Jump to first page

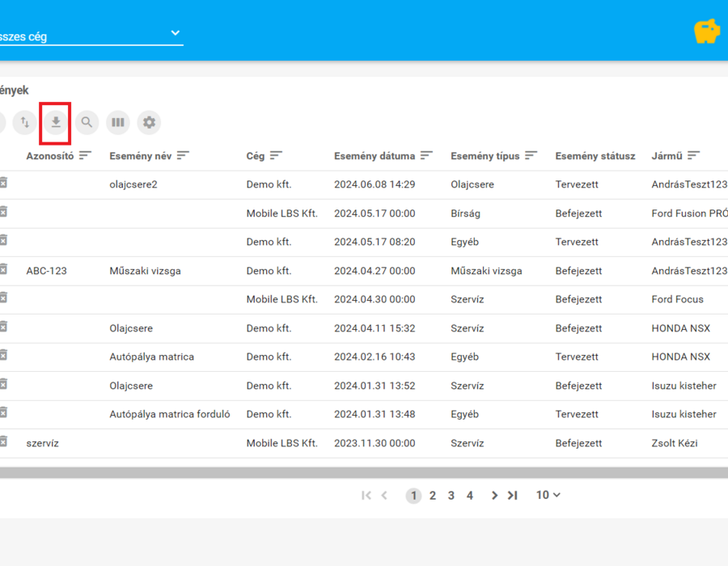tap(366, 496)
